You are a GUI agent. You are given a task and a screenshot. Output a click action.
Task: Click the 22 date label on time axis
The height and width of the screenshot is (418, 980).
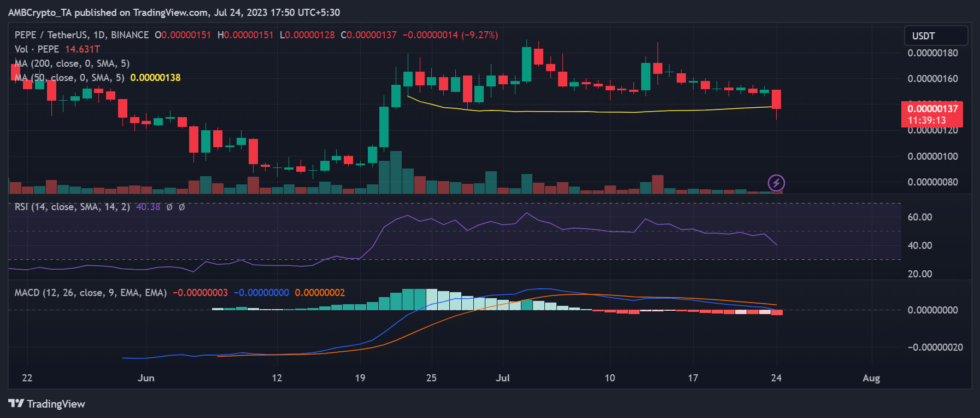pyautogui.click(x=27, y=378)
